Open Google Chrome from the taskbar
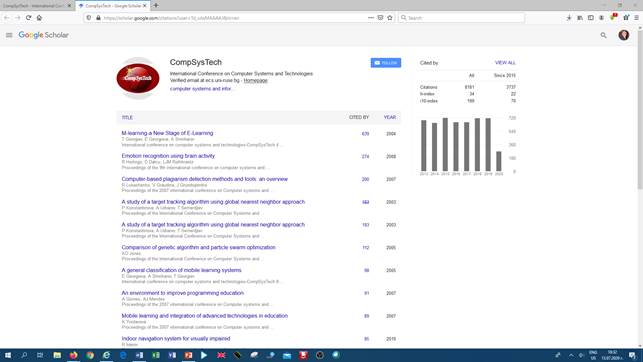The image size is (643, 362). [90, 355]
